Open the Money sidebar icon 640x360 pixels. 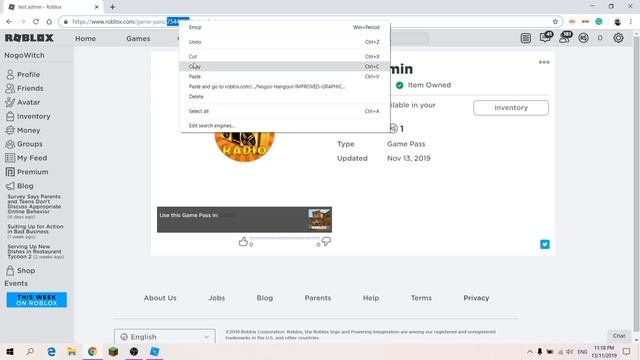(x=10, y=130)
